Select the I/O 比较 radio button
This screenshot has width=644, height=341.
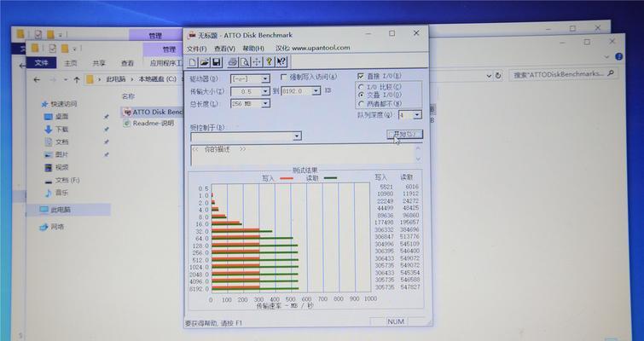361,87
